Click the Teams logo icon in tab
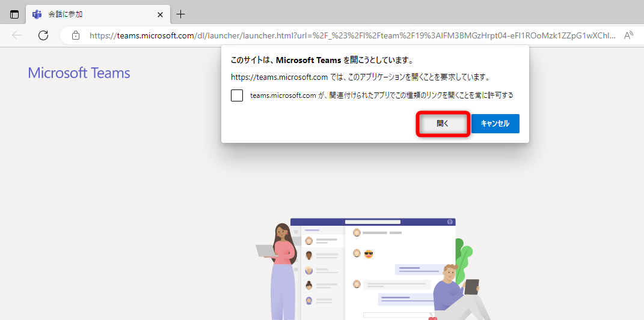The width and height of the screenshot is (644, 320). point(37,14)
